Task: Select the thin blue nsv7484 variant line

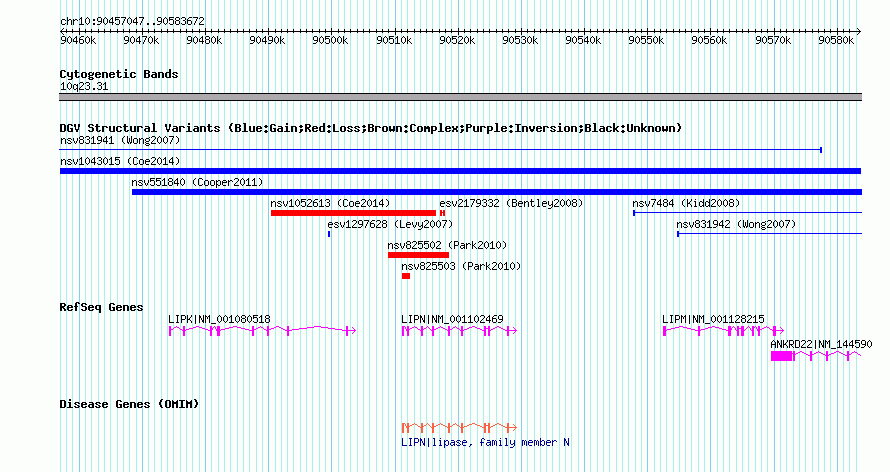Action: tap(748, 213)
